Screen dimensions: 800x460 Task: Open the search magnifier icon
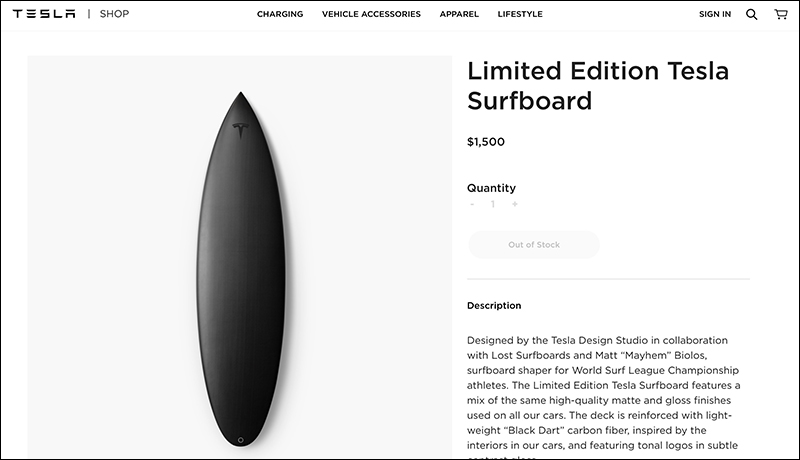[751, 14]
